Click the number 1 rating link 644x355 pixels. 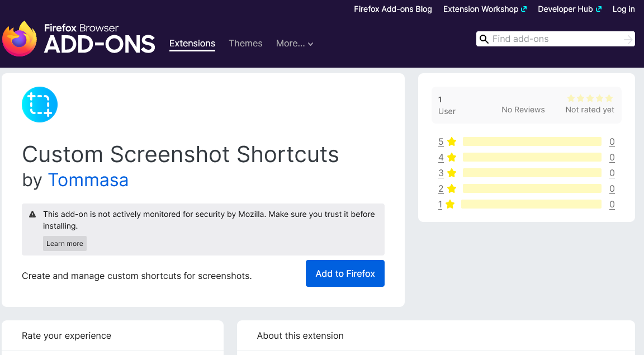(440, 204)
